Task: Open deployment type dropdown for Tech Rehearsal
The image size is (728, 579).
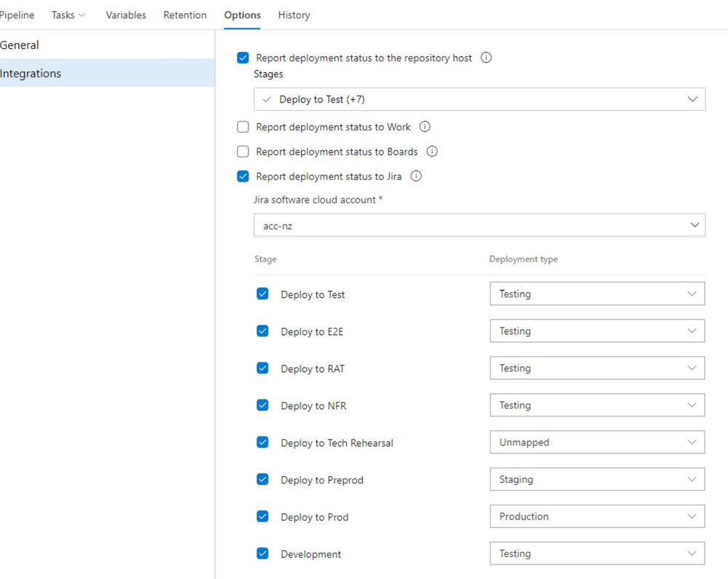Action: point(596,443)
